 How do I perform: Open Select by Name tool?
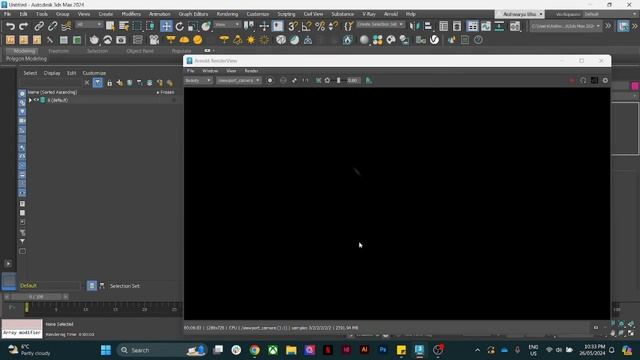pyautogui.click(x=124, y=27)
